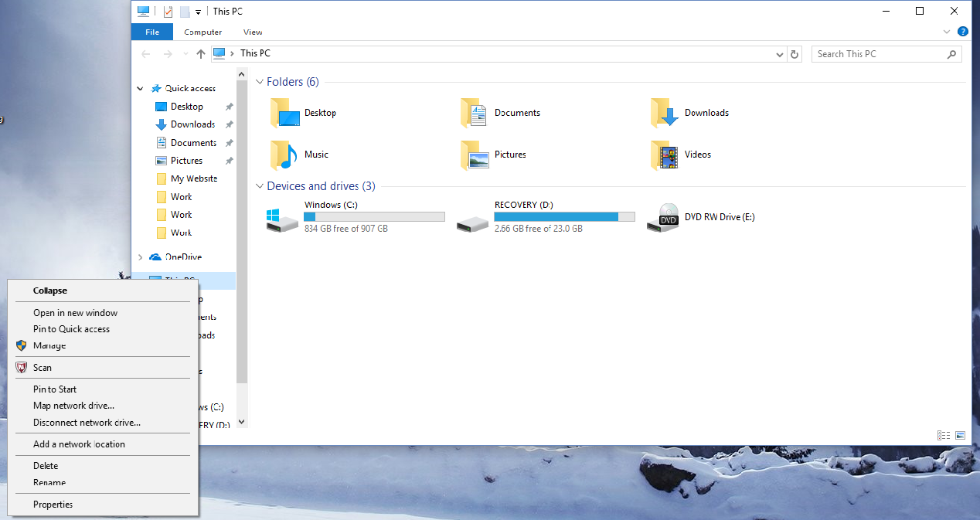Click the Search This PC field
Viewport: 980px width, 520px height.
(880, 54)
